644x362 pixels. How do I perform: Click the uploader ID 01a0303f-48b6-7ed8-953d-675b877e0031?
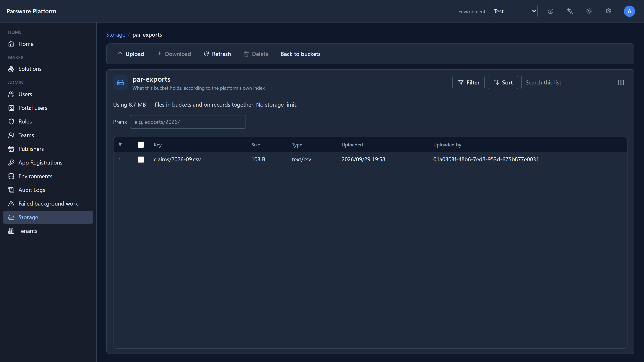486,159
